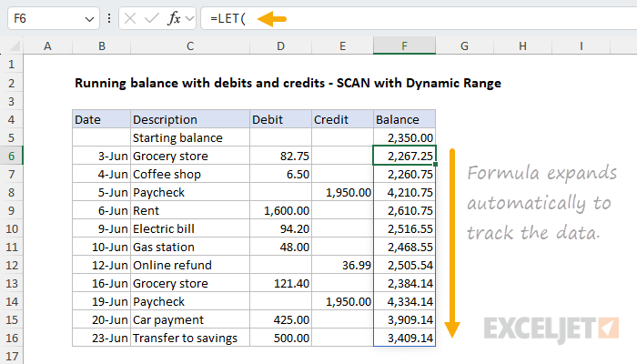Select row 4 header

tap(11, 119)
